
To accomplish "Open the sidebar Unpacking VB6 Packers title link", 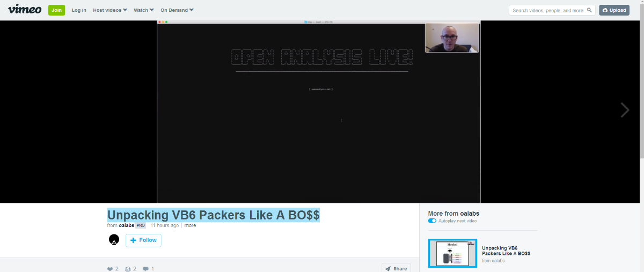I will click(x=506, y=251).
